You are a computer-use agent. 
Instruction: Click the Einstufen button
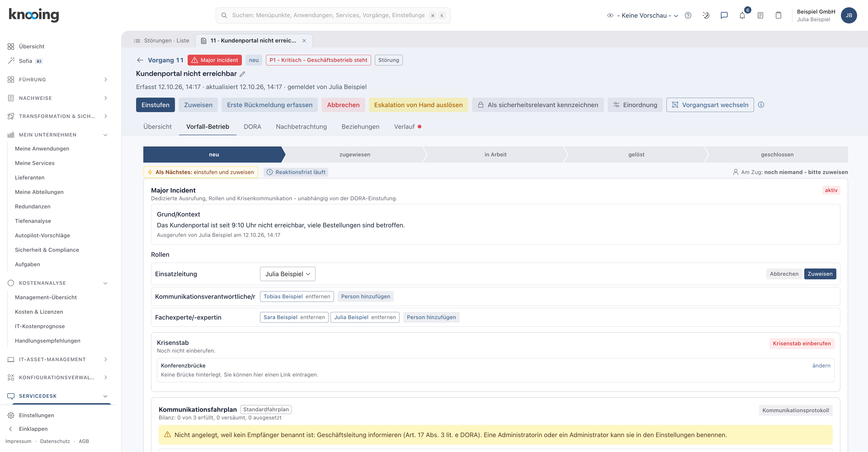pyautogui.click(x=155, y=105)
